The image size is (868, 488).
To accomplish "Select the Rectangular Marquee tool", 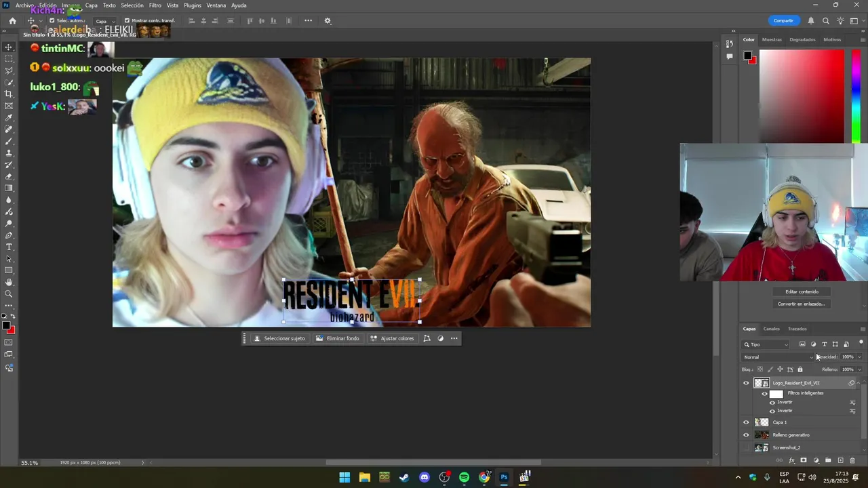I will [9, 59].
